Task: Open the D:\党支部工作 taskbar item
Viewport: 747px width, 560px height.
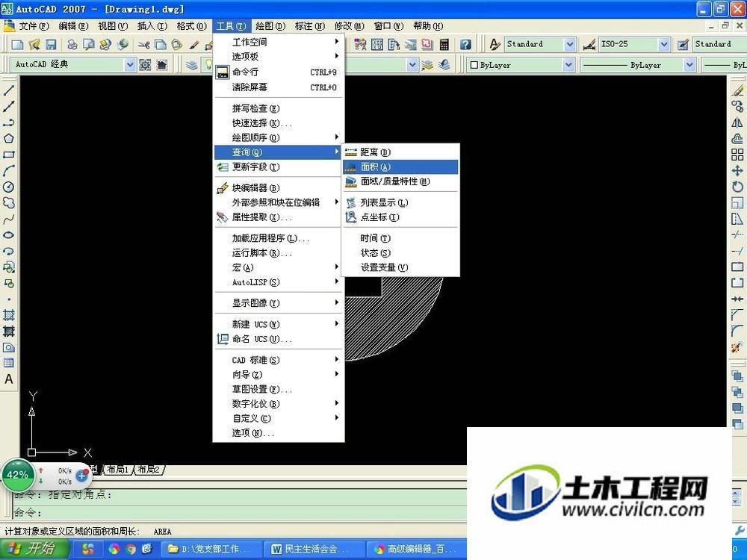Action: 213,549
